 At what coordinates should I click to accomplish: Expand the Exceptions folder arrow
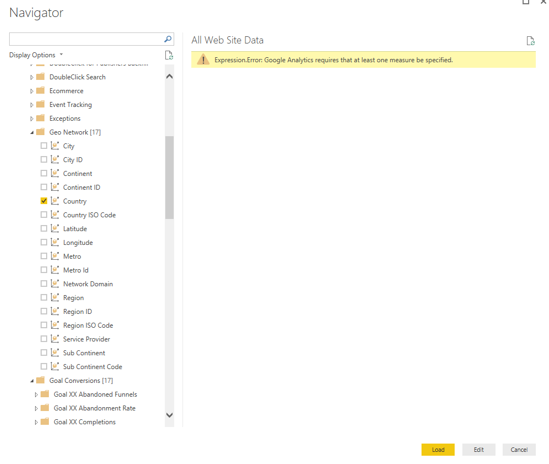pyautogui.click(x=32, y=119)
